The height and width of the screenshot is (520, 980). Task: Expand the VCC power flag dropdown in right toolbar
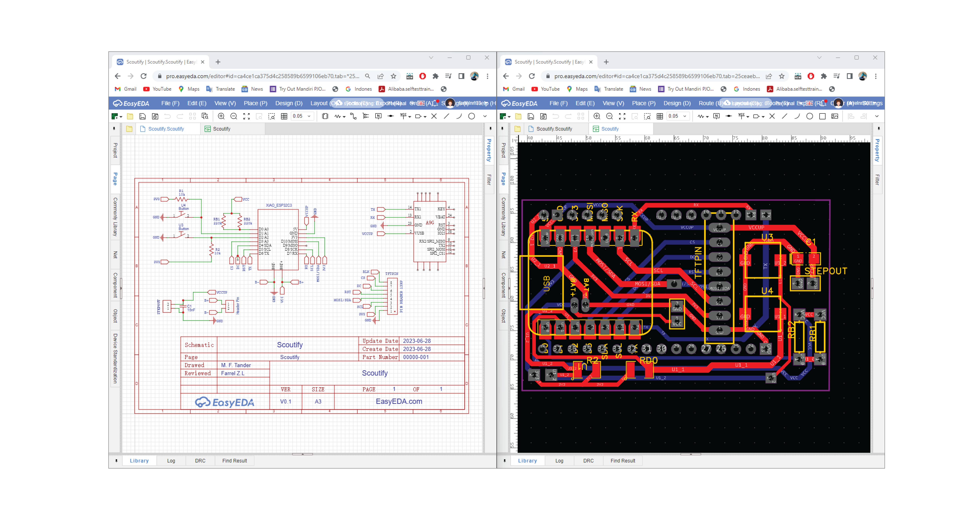pos(748,117)
